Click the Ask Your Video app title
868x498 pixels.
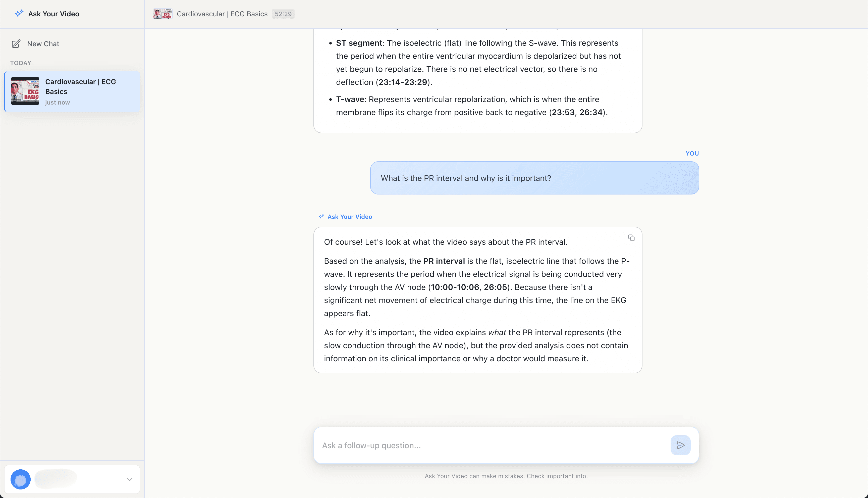(54, 14)
